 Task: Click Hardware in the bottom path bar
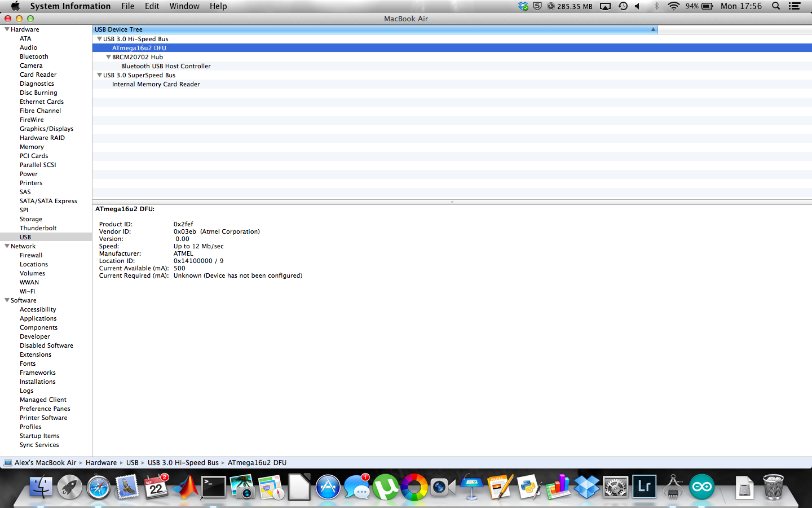(101, 463)
